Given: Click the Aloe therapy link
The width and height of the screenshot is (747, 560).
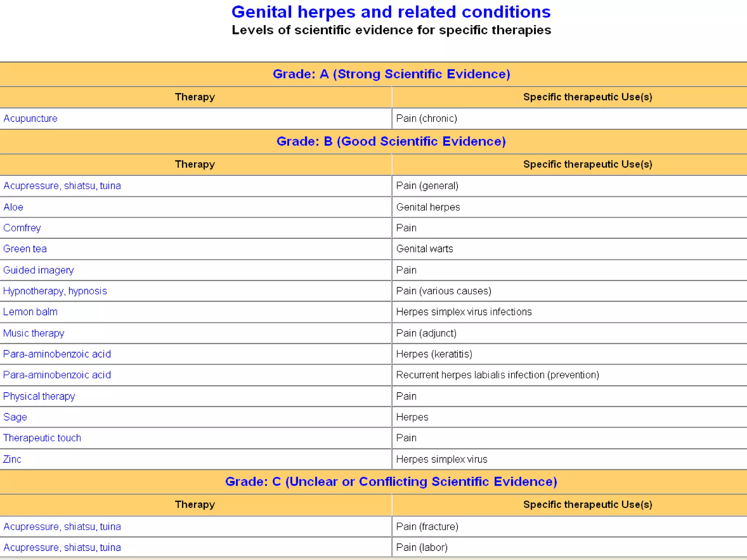Looking at the screenshot, I should coord(13,207).
